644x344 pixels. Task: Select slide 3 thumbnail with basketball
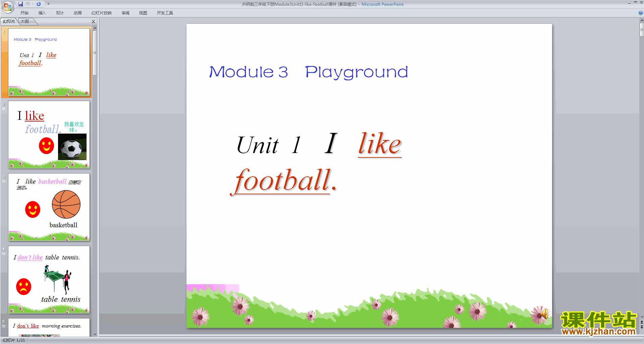coord(49,207)
